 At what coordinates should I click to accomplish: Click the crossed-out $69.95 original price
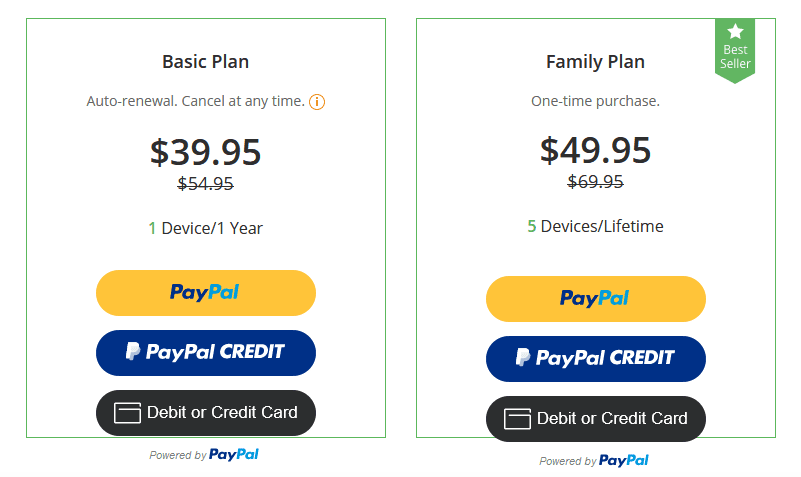coord(595,181)
